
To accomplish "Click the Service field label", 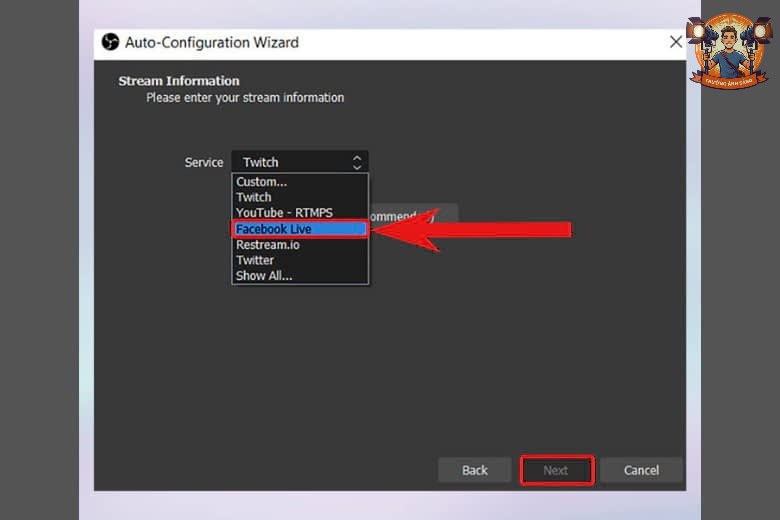I will pyautogui.click(x=204, y=163).
